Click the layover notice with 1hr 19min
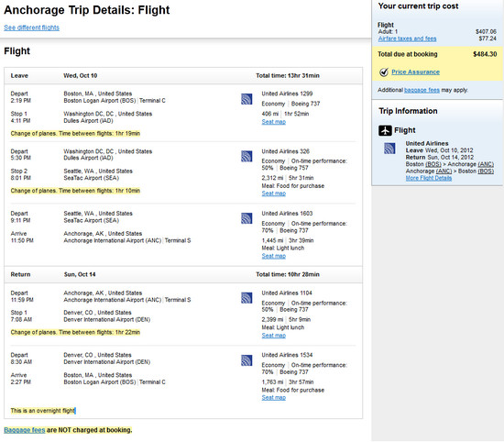Viewport: 504px width, 442px height. (75, 134)
